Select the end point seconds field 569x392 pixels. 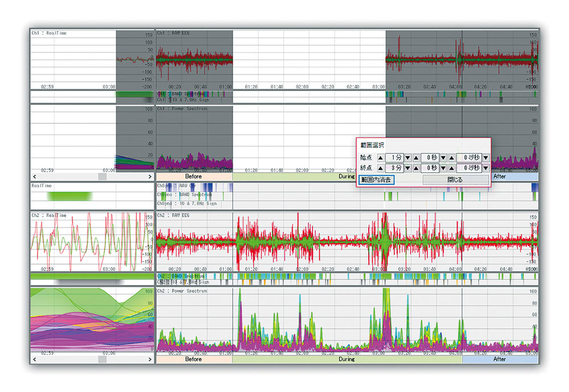[430, 168]
